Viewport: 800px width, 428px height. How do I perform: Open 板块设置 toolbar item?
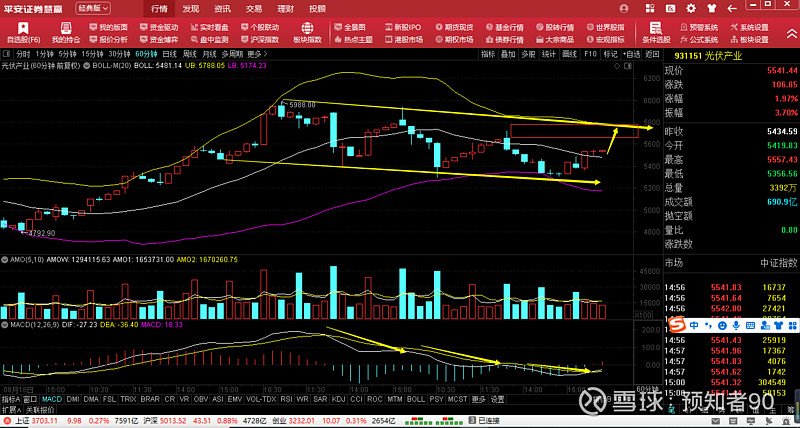pyautogui.click(x=749, y=39)
